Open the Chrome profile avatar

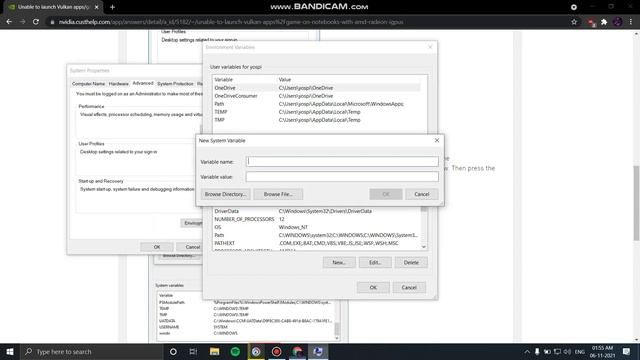pyautogui.click(x=618, y=22)
